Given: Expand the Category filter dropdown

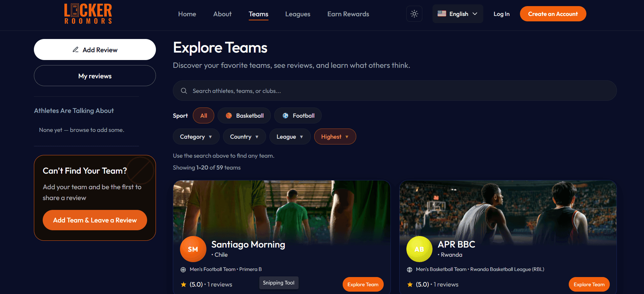Looking at the screenshot, I should tap(196, 137).
